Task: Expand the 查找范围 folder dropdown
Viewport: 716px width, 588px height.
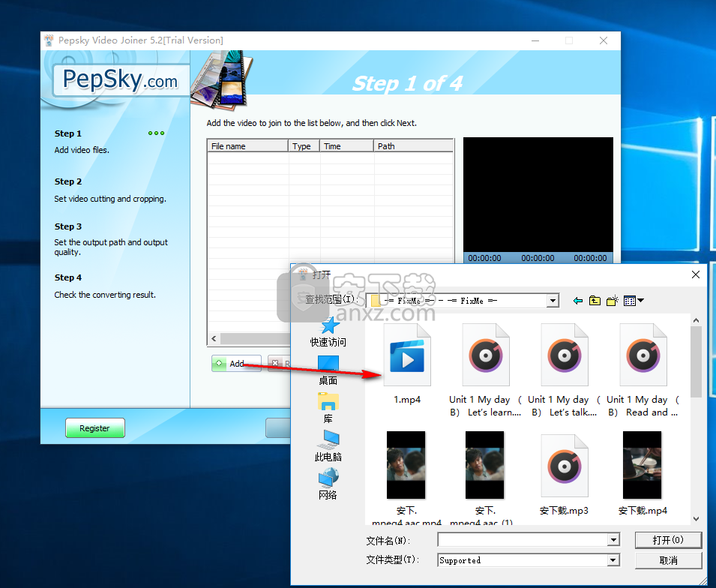Action: 553,301
